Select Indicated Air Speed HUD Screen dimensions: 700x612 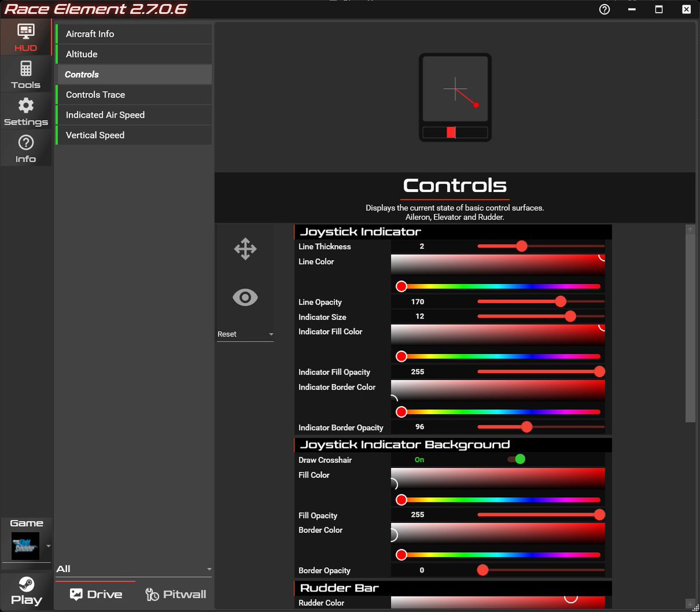click(x=134, y=115)
